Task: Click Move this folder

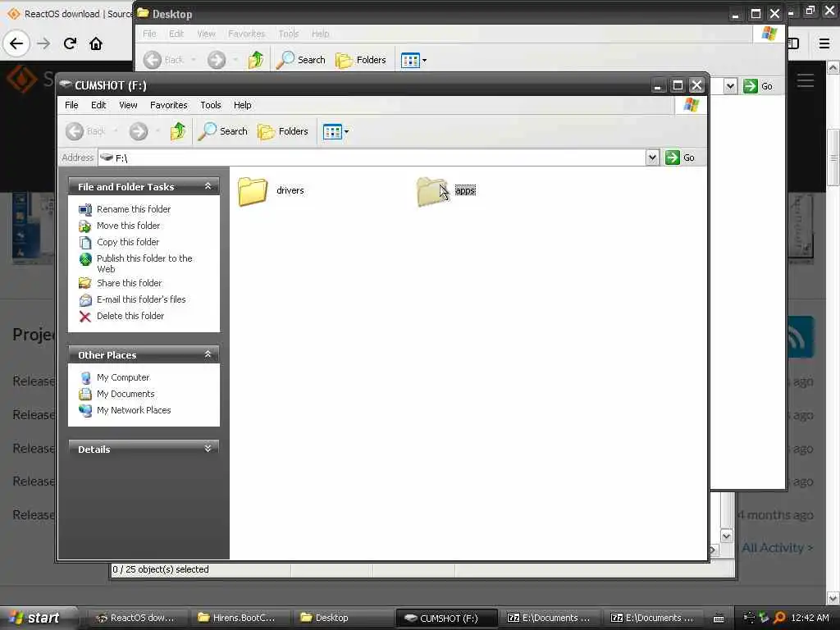Action: [128, 226]
